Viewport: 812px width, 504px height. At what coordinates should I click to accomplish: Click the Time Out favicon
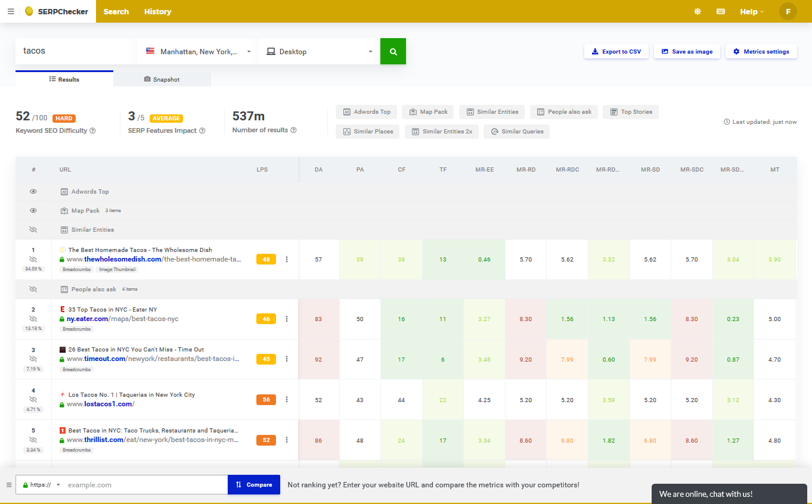pyautogui.click(x=63, y=349)
